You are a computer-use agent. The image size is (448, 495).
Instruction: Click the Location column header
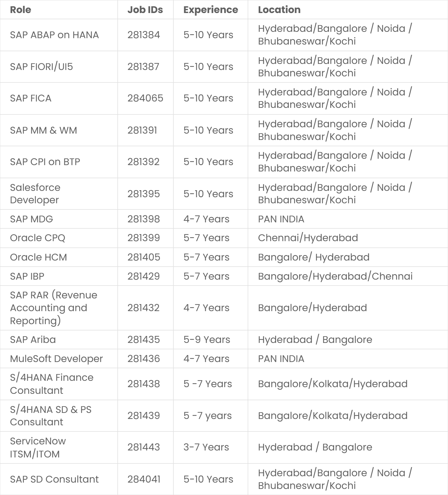coord(279,10)
